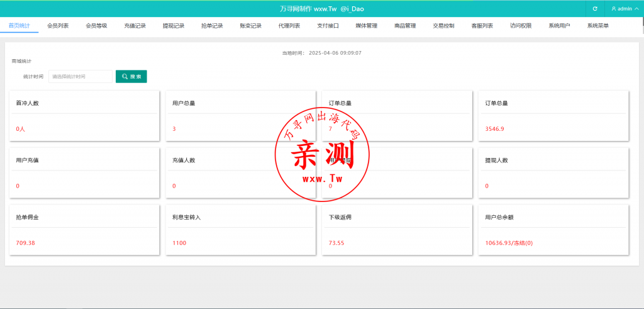Click the 用户充值 card title
This screenshot has height=309, width=644.
(x=28, y=160)
